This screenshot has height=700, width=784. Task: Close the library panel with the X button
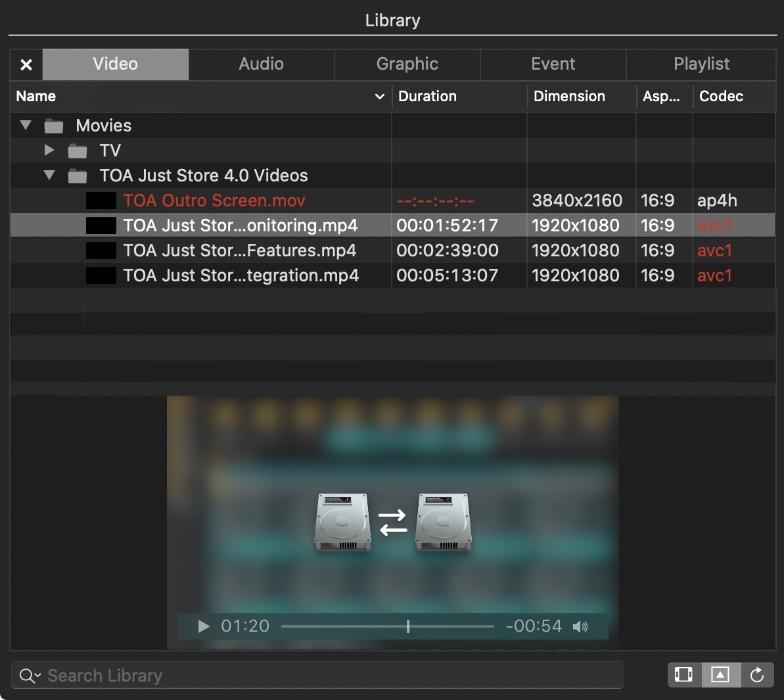26,64
